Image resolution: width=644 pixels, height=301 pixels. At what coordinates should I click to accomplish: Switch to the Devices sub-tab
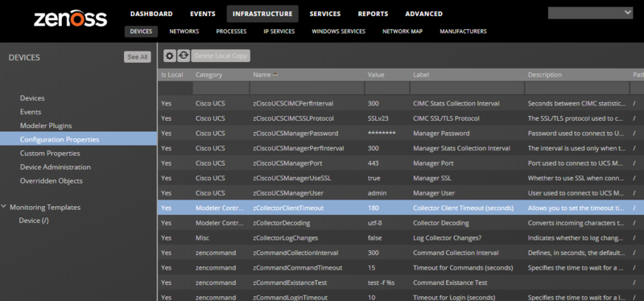[142, 31]
